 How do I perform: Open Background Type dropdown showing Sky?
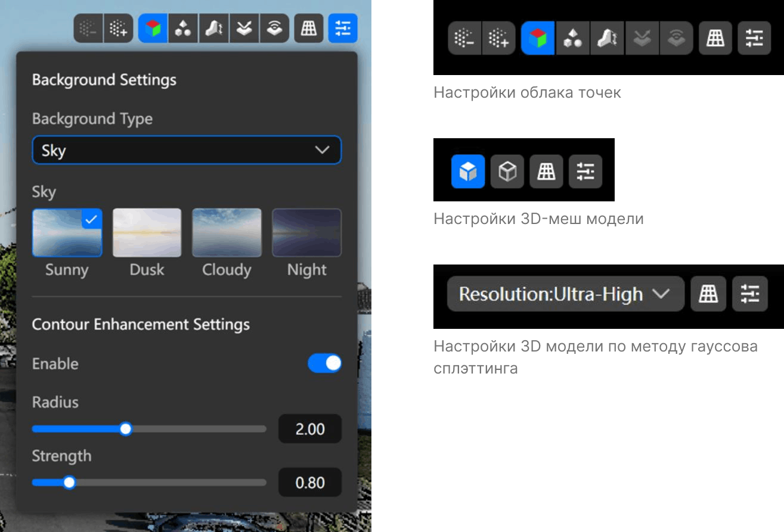[x=187, y=150]
